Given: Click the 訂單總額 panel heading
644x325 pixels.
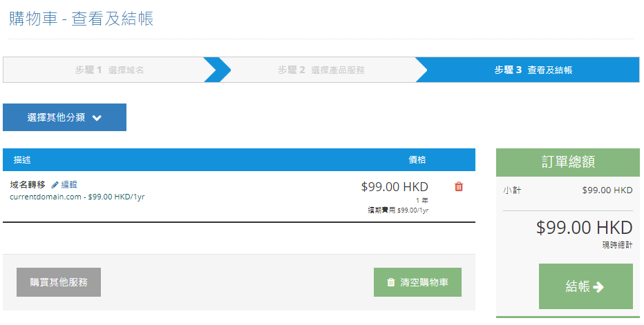Looking at the screenshot, I should tap(568, 162).
